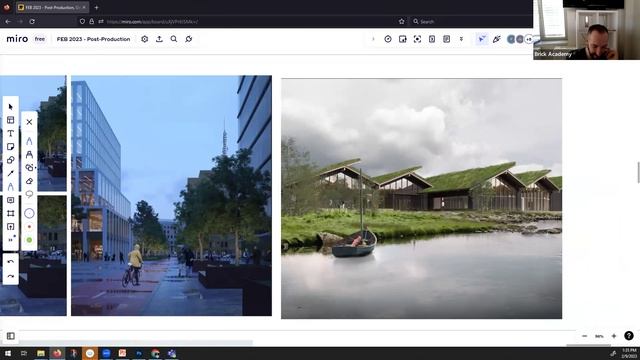Screen dimensions: 640x360
Task: Zoom in with plus button
Action: coord(614,336)
